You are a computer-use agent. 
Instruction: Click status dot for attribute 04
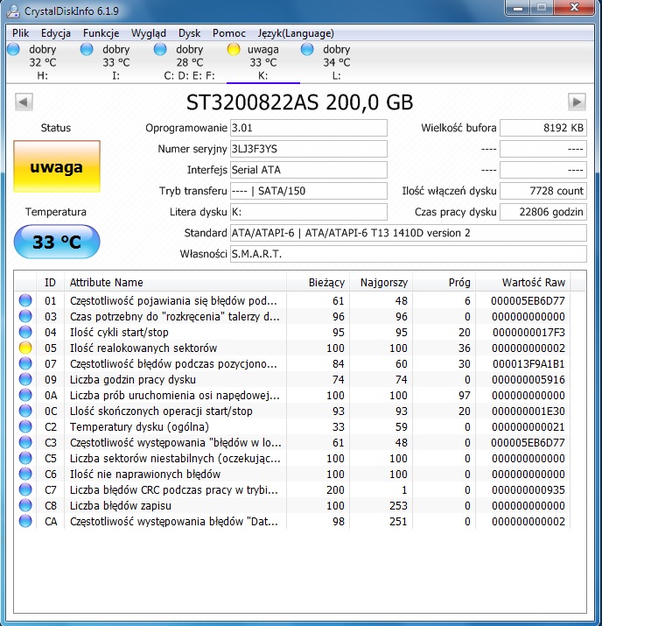pos(25,332)
